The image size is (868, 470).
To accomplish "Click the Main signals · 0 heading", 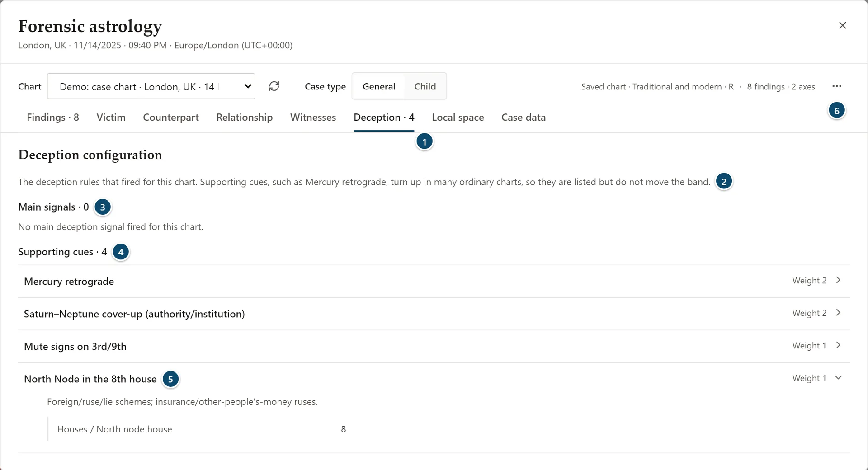I will pos(53,207).
